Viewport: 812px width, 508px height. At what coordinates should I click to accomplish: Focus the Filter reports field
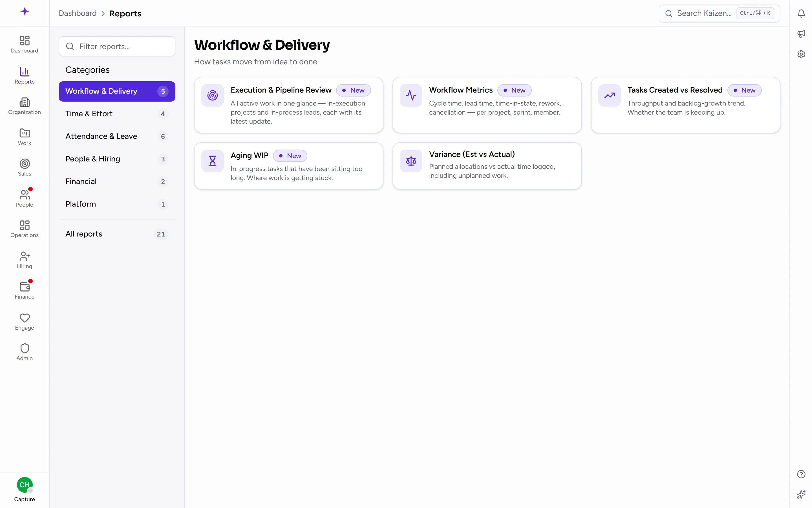[x=117, y=46]
